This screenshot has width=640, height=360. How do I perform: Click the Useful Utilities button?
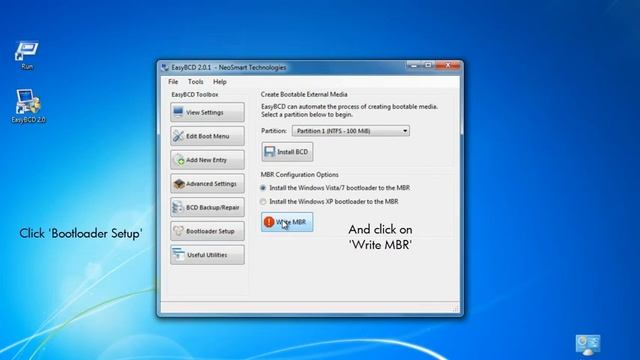(x=207, y=255)
